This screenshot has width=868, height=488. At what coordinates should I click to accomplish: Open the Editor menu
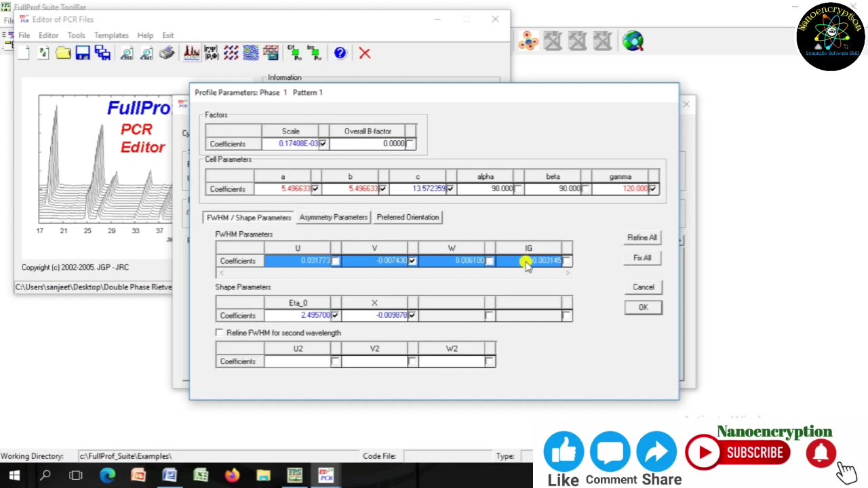(48, 35)
